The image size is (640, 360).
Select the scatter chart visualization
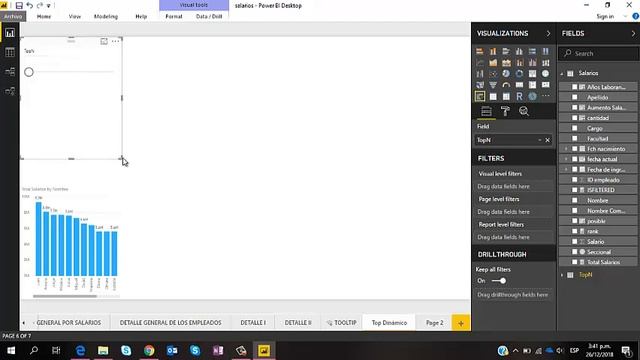click(x=493, y=74)
